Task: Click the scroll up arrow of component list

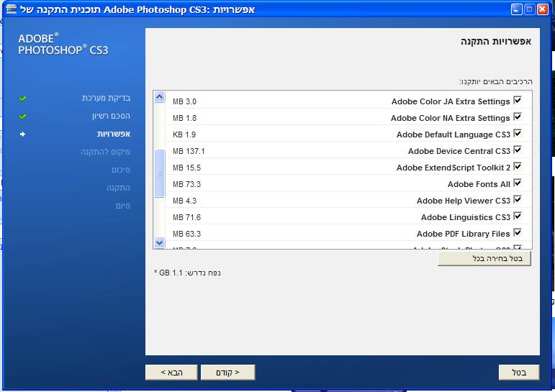Action: click(x=160, y=96)
